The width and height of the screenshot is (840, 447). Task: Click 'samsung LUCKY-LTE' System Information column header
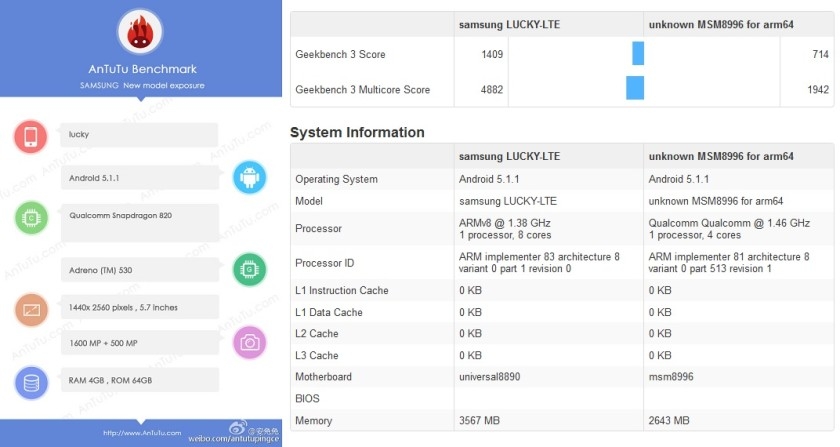pyautogui.click(x=509, y=157)
